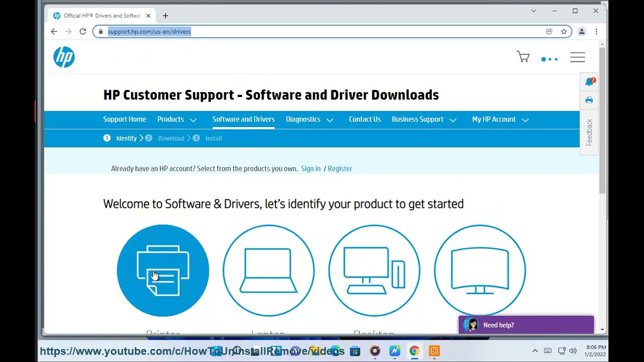The image size is (644, 362).
Task: Go to Support Home
Action: [x=125, y=120]
